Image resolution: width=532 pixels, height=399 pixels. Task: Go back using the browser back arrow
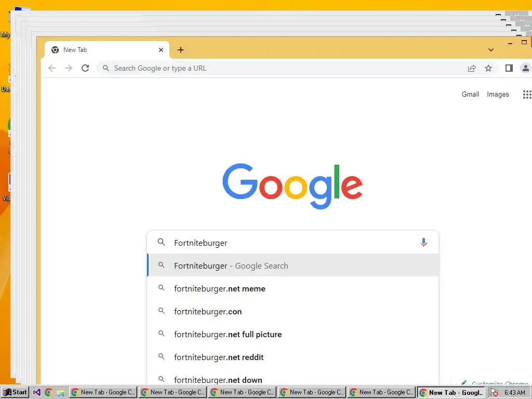point(52,68)
